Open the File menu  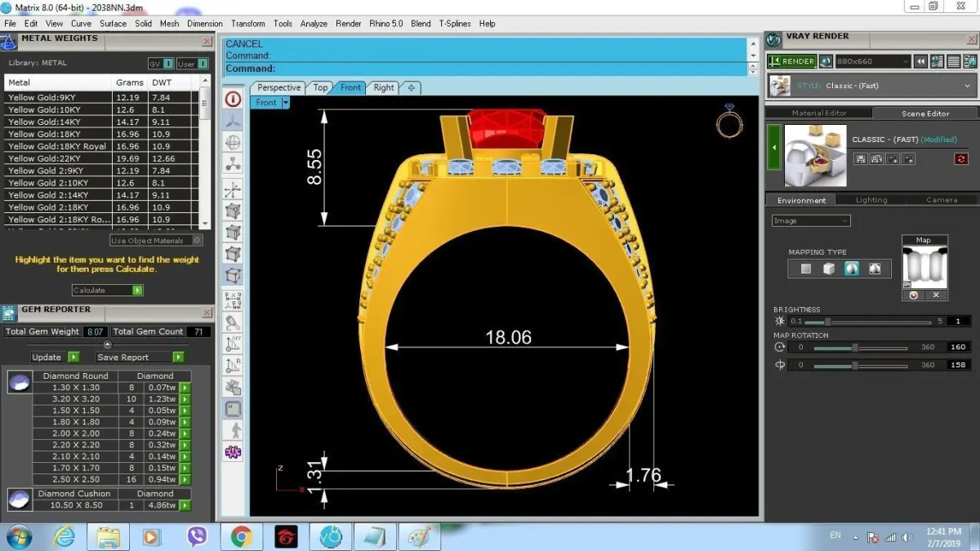[x=11, y=24]
